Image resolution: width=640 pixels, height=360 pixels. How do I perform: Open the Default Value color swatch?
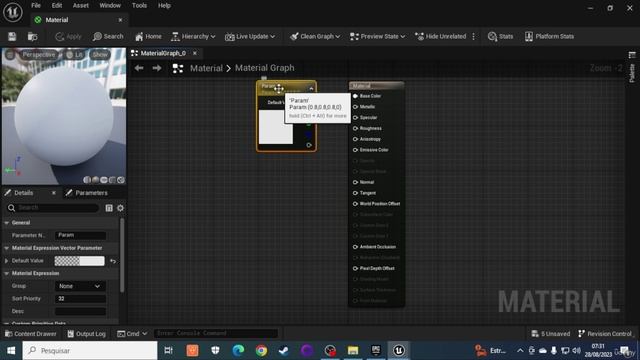pos(80,261)
